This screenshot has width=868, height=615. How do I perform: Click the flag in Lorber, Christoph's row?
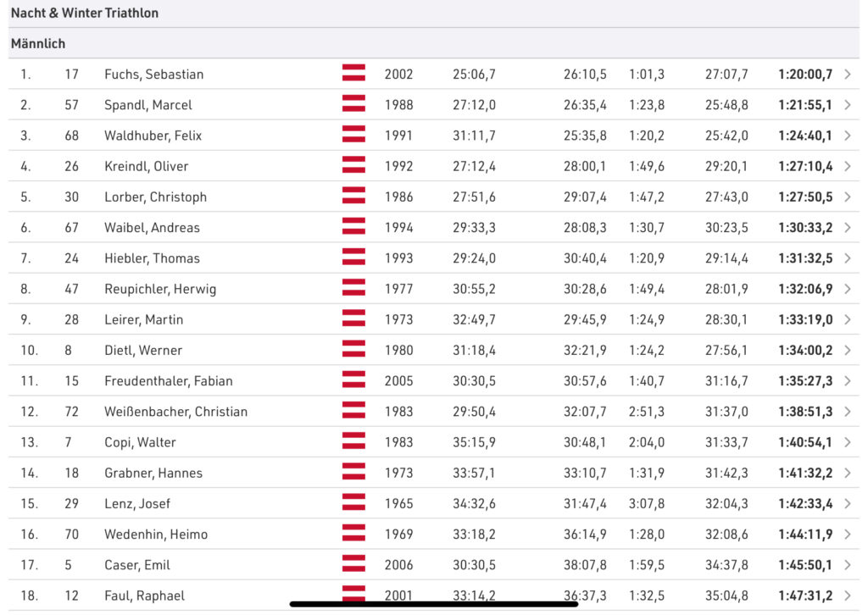(x=353, y=197)
